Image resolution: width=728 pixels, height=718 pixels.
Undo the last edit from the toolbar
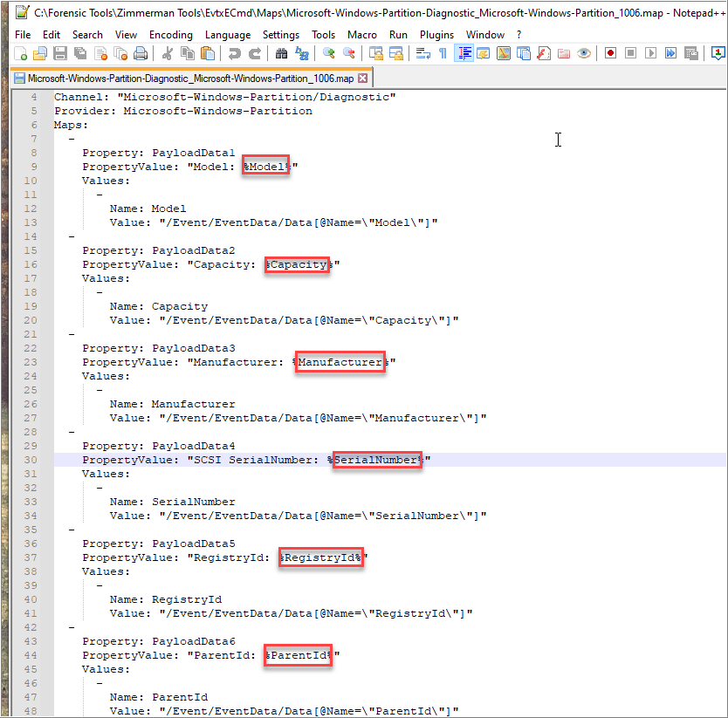click(x=234, y=54)
